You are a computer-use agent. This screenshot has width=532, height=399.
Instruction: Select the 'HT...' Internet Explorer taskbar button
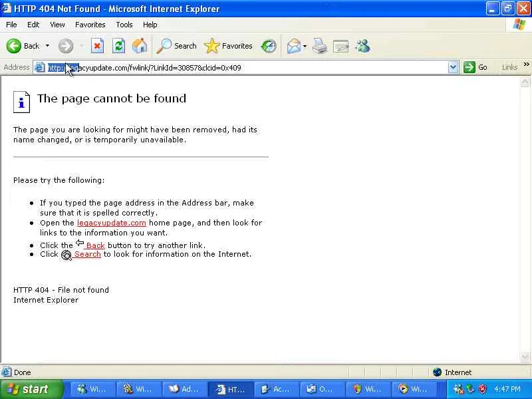pos(230,390)
